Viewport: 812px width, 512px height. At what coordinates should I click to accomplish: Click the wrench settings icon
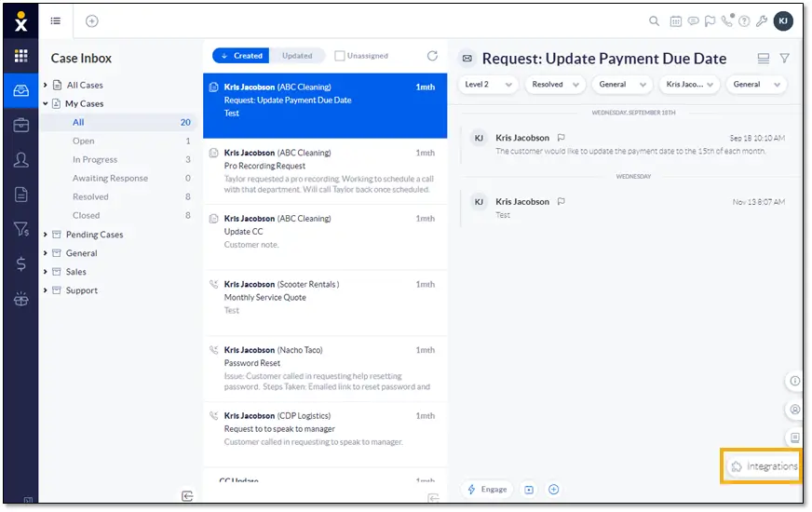click(762, 21)
